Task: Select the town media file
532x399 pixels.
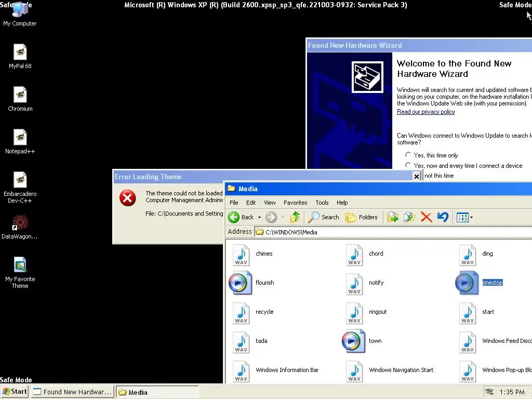Action: pyautogui.click(x=362, y=341)
